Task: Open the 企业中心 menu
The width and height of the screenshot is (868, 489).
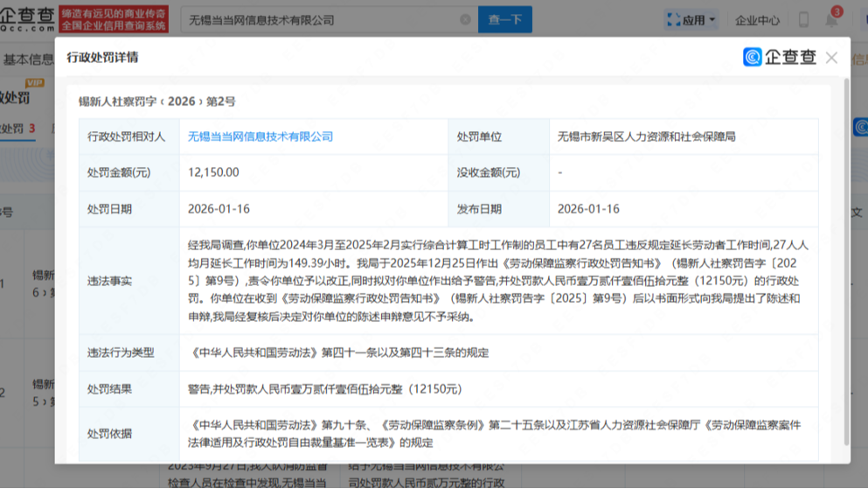Action: click(757, 19)
